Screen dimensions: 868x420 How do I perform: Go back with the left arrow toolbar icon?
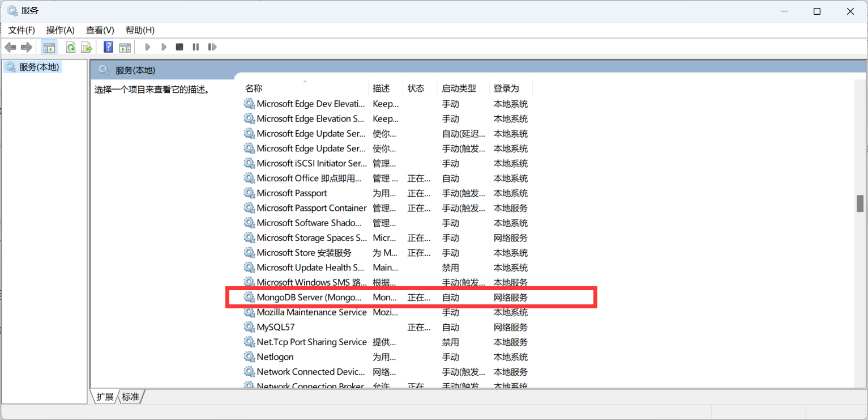pyautogui.click(x=10, y=47)
